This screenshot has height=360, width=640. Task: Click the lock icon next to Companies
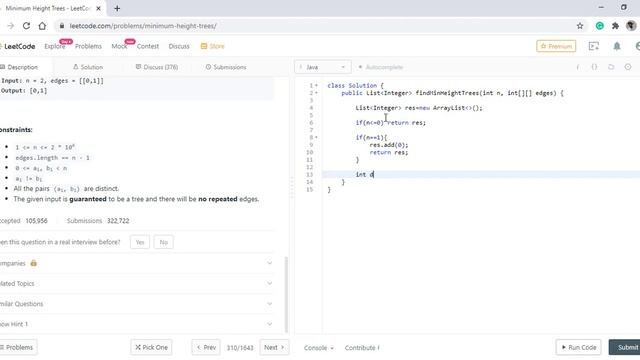33,263
